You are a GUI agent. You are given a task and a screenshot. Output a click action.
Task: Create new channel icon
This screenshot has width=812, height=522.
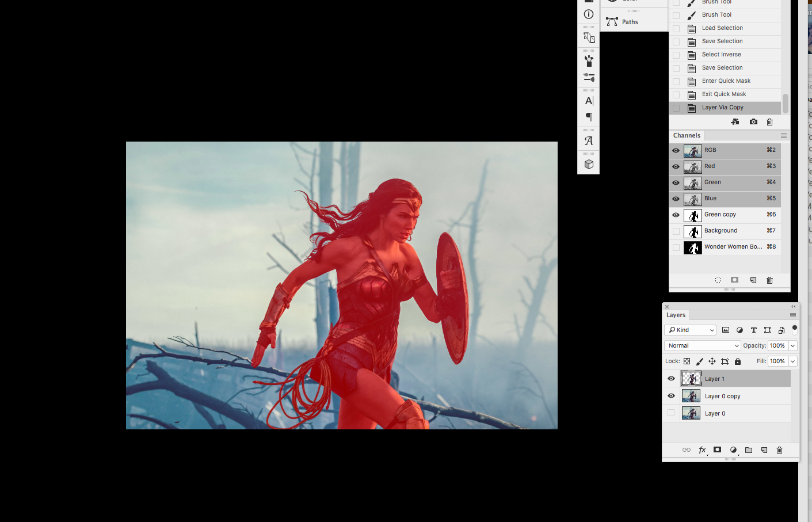pos(753,280)
